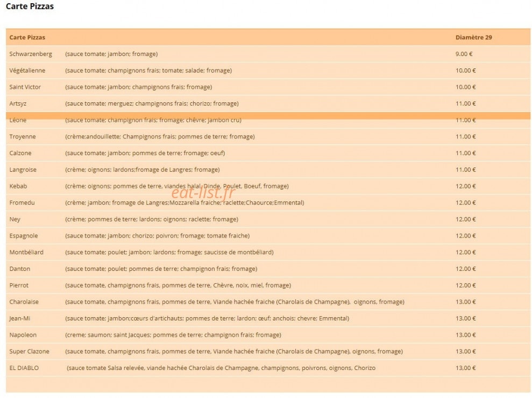Select the Danton pizza name
The width and height of the screenshot is (532, 398).
pos(20,269)
